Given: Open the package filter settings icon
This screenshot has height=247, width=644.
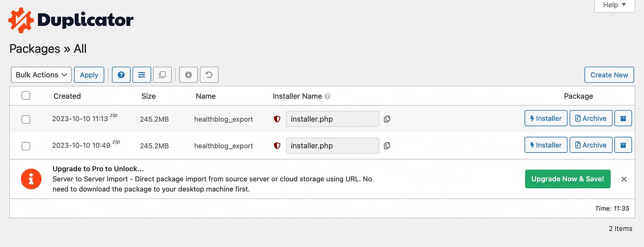Looking at the screenshot, I should pyautogui.click(x=141, y=75).
